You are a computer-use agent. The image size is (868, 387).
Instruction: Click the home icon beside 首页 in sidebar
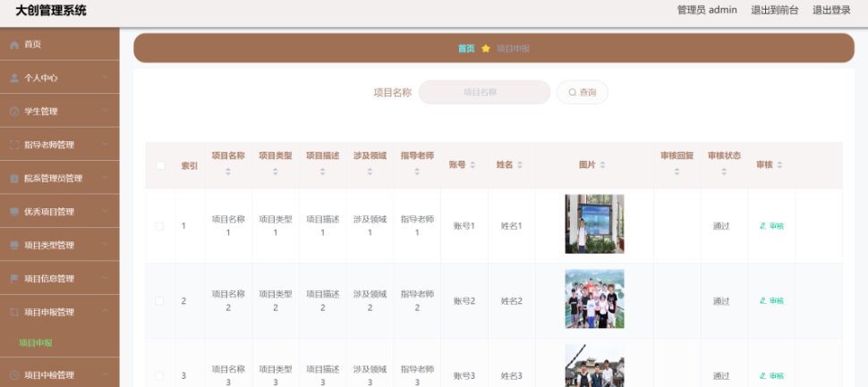coord(14,45)
